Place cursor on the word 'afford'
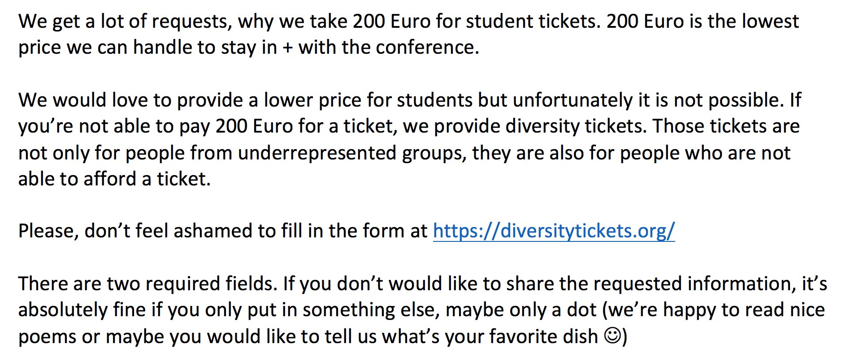868x361 pixels. point(110,179)
